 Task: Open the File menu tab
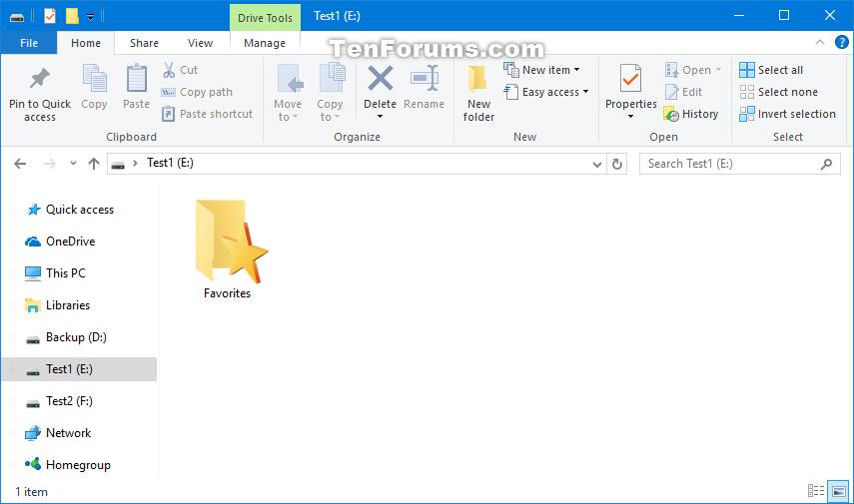(29, 43)
